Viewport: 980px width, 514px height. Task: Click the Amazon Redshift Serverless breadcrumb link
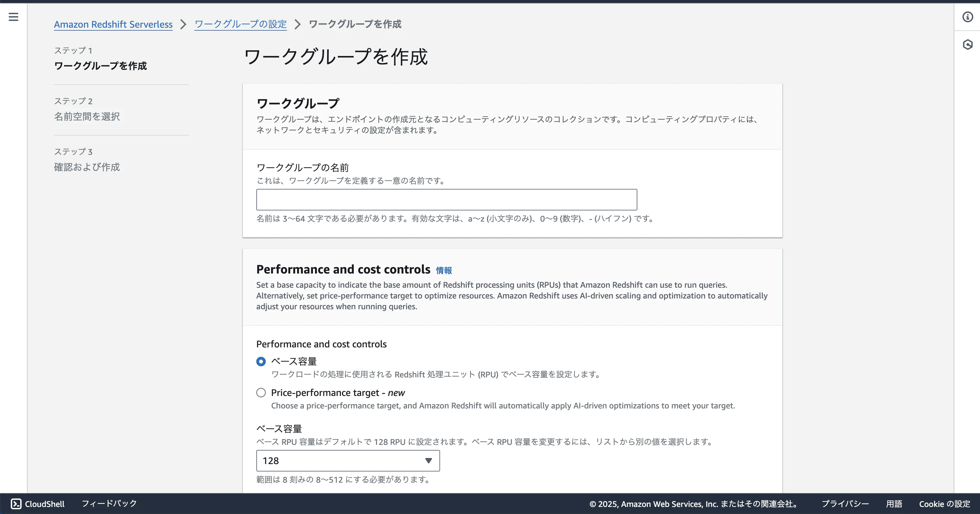tap(113, 24)
